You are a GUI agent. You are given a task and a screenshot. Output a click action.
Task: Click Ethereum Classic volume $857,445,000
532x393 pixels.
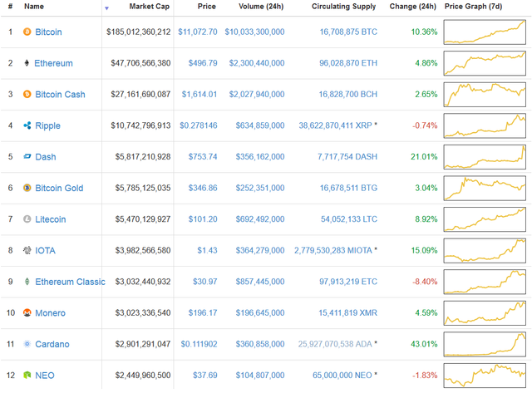260,282
